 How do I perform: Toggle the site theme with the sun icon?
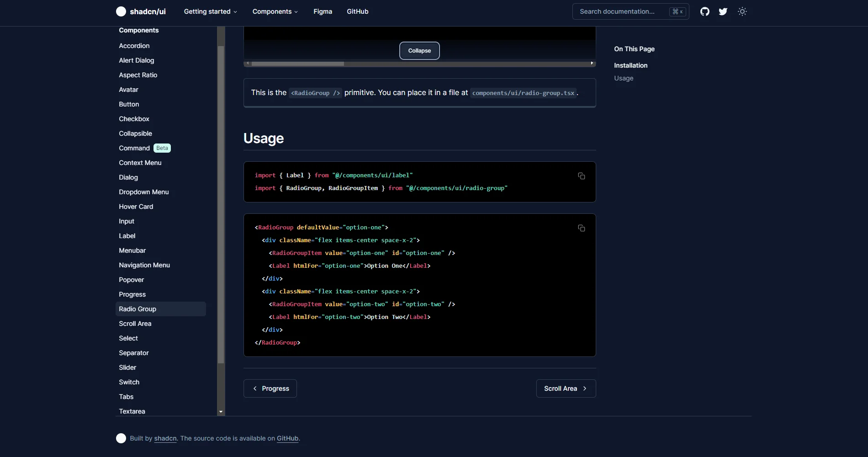(x=742, y=11)
